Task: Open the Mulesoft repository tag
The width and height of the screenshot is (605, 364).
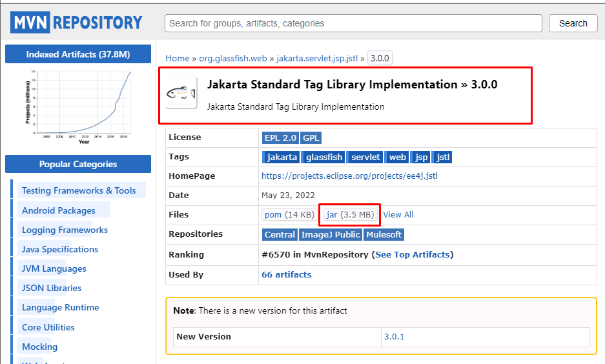Action: click(x=384, y=234)
